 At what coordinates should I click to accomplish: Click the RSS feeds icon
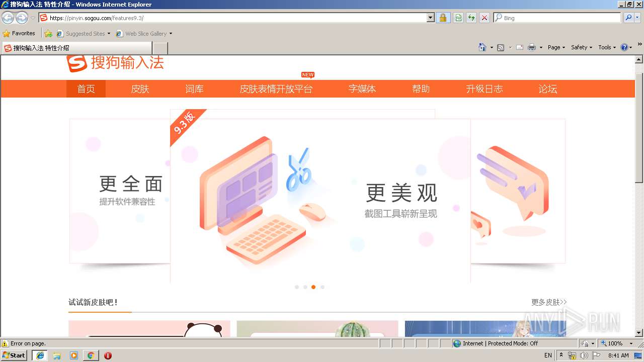501,47
